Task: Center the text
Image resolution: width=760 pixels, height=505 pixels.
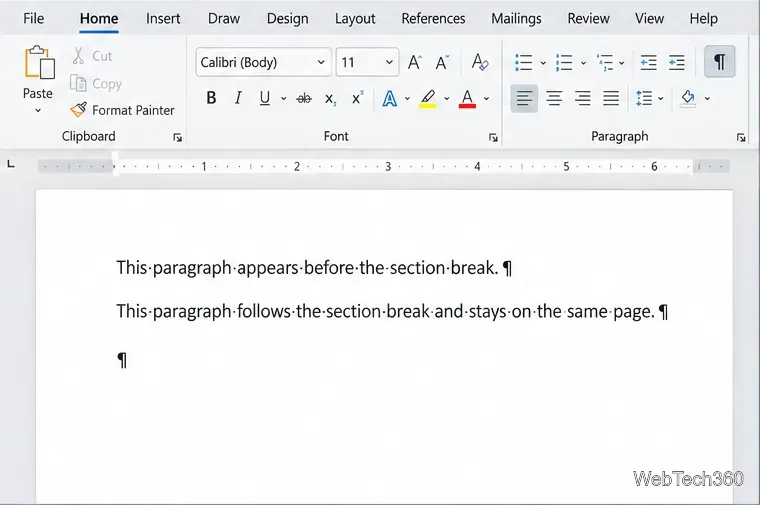Action: click(554, 98)
